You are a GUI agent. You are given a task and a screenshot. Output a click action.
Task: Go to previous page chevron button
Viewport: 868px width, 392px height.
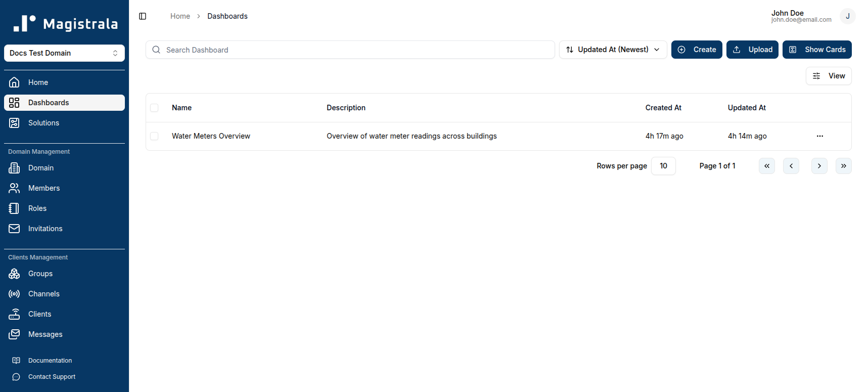(791, 166)
